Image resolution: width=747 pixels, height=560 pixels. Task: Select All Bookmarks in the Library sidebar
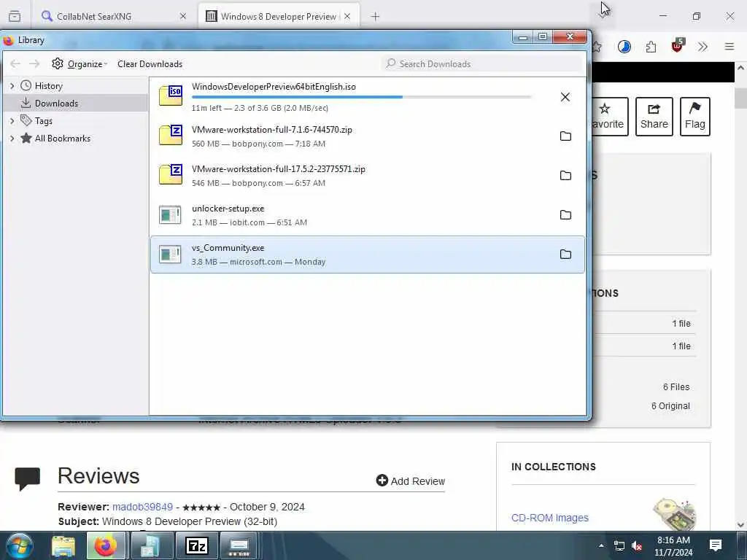click(63, 139)
